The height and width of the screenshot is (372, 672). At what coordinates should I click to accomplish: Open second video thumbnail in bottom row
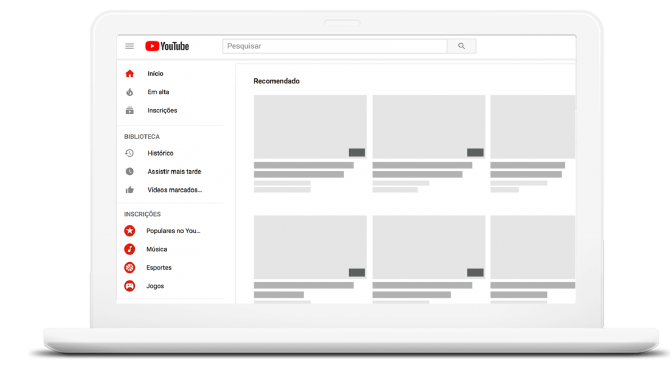click(429, 247)
